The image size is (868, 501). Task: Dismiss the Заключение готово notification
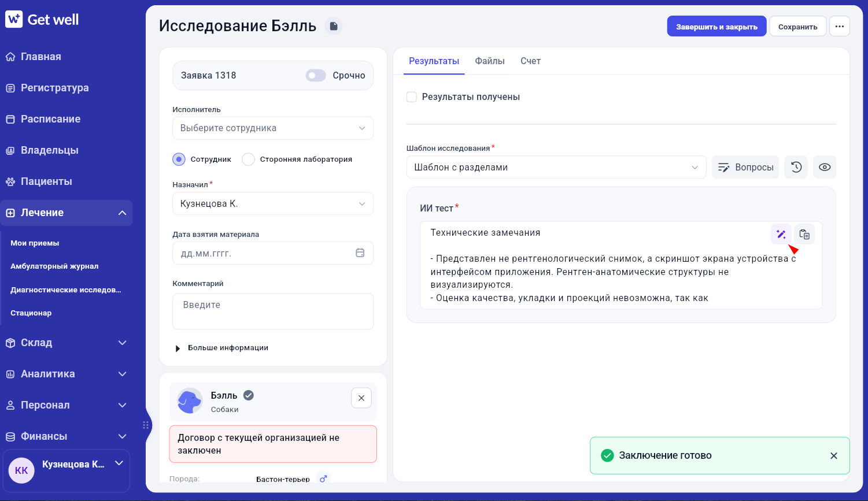(x=834, y=455)
